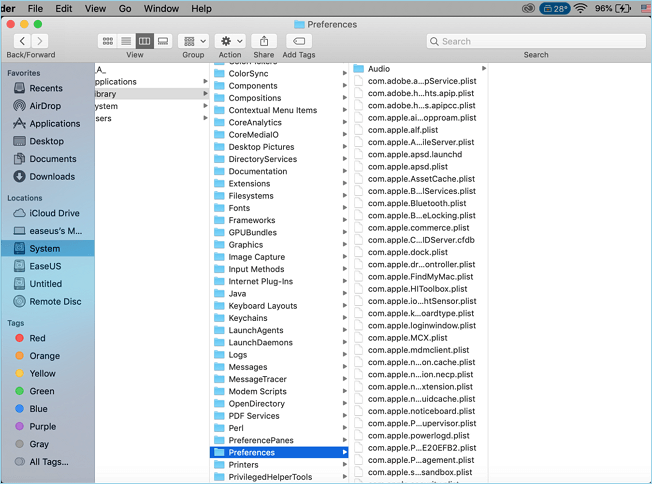Select the All Tags... item
This screenshot has height=484, width=652.
click(x=49, y=462)
